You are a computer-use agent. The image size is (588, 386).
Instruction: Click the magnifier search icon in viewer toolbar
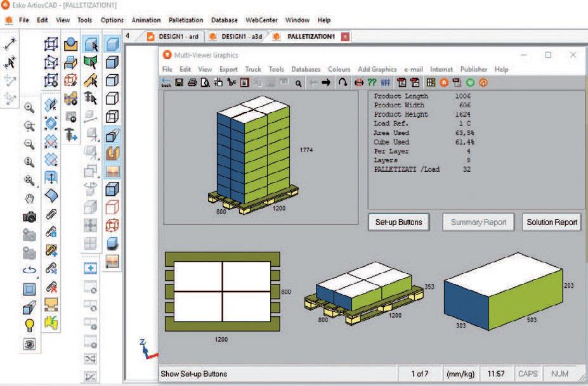(x=298, y=83)
